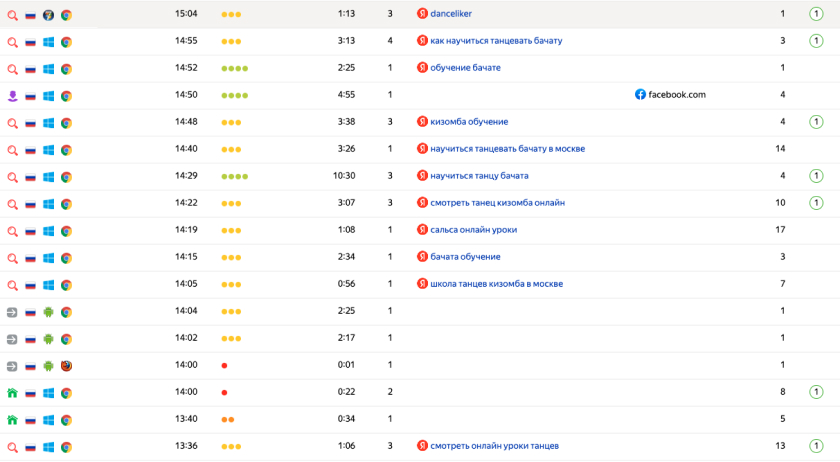Viewport: 840px width, 462px height.
Task: Click the goal badge in the 'danceliker' row
Action: click(816, 14)
